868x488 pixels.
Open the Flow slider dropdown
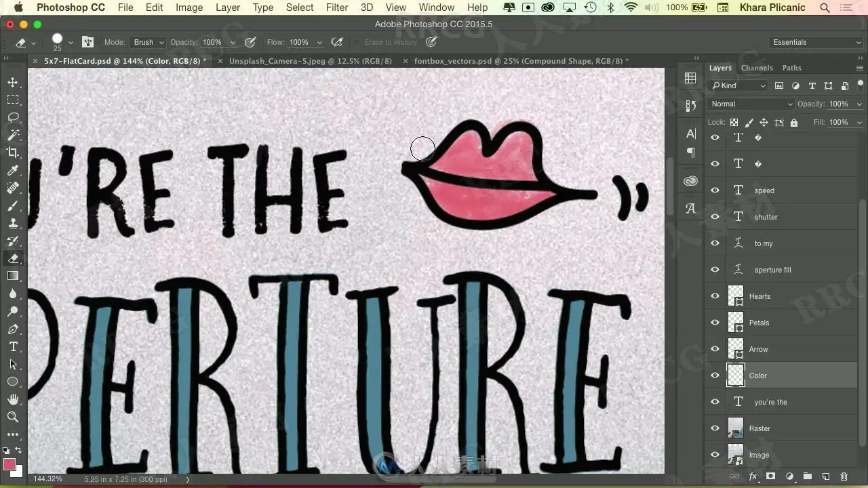point(319,42)
